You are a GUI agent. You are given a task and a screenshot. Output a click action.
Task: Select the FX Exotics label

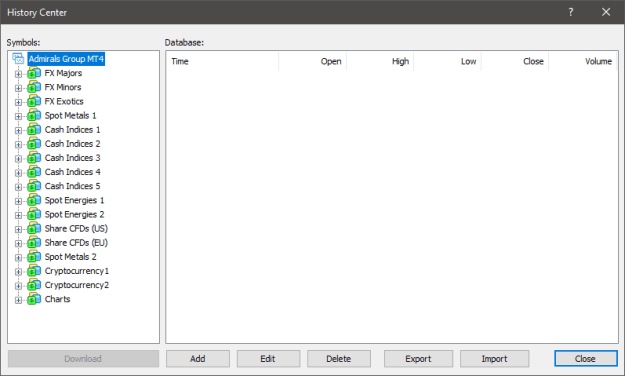click(x=64, y=101)
